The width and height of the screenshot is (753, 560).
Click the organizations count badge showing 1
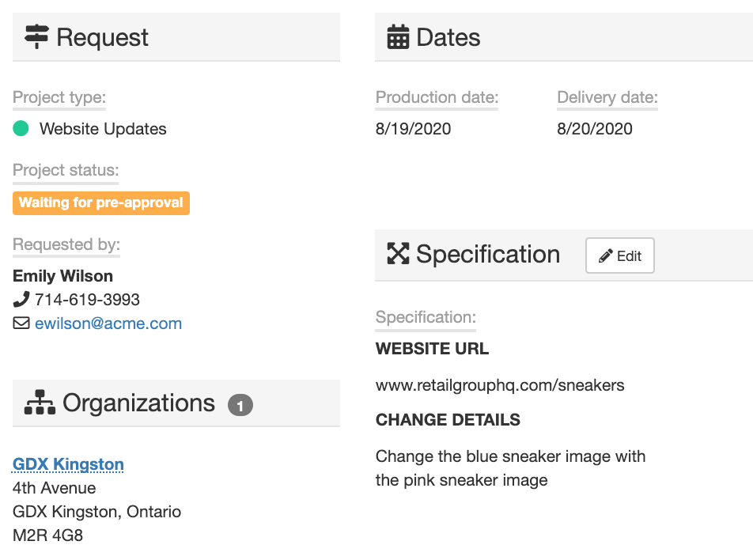(240, 404)
